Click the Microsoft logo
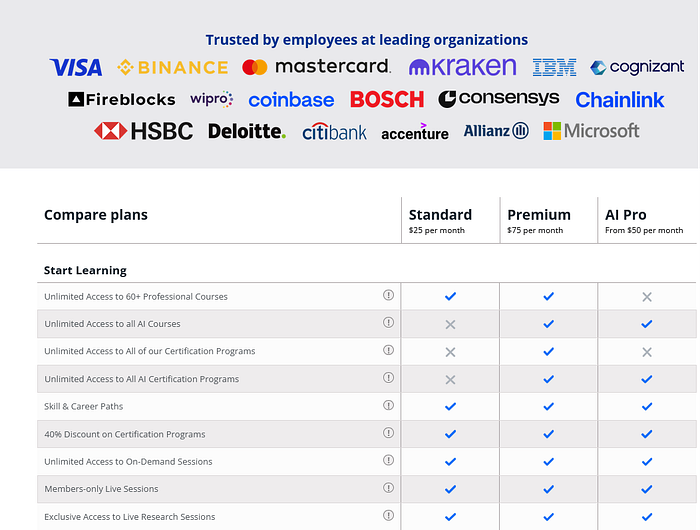 pyautogui.click(x=591, y=131)
